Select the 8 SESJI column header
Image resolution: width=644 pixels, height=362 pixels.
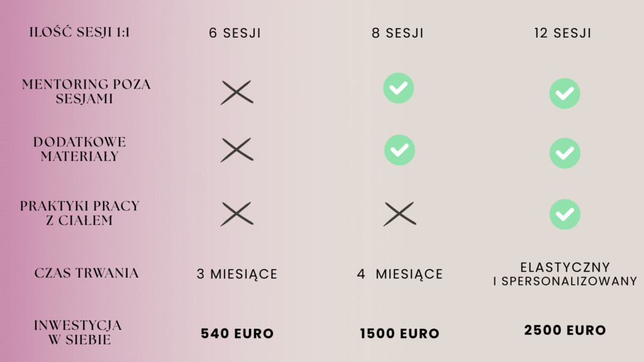(397, 33)
